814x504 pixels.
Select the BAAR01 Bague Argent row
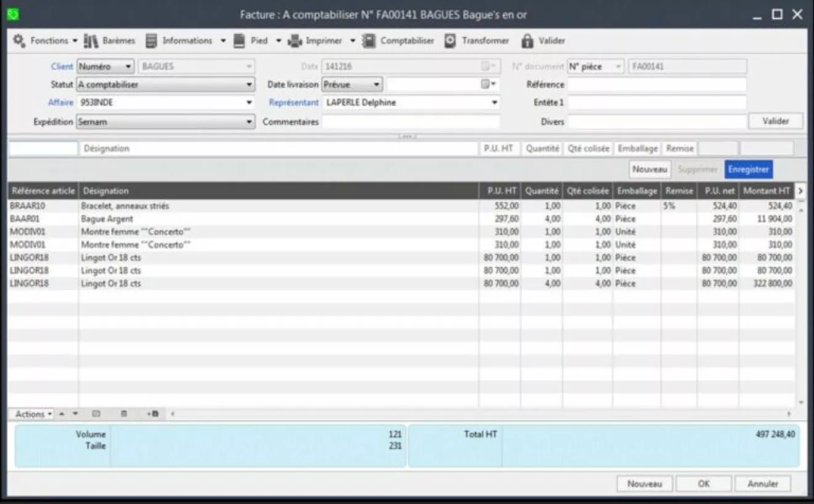point(401,219)
